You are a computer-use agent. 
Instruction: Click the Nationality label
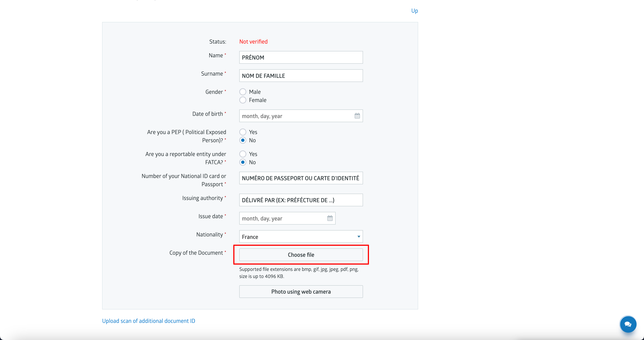click(x=209, y=235)
